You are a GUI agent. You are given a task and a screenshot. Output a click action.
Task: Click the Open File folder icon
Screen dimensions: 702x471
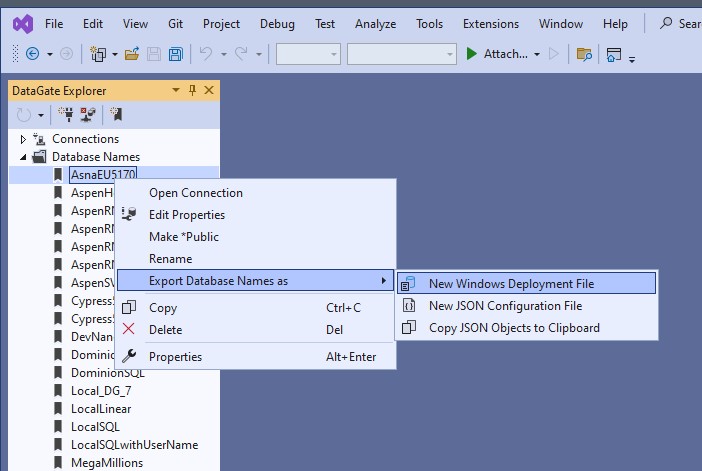pyautogui.click(x=132, y=54)
